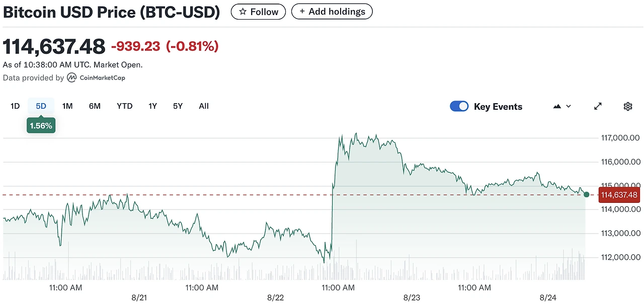Screen dimensions: 644x307
Task: Switch to the 6M range
Action: tap(95, 106)
